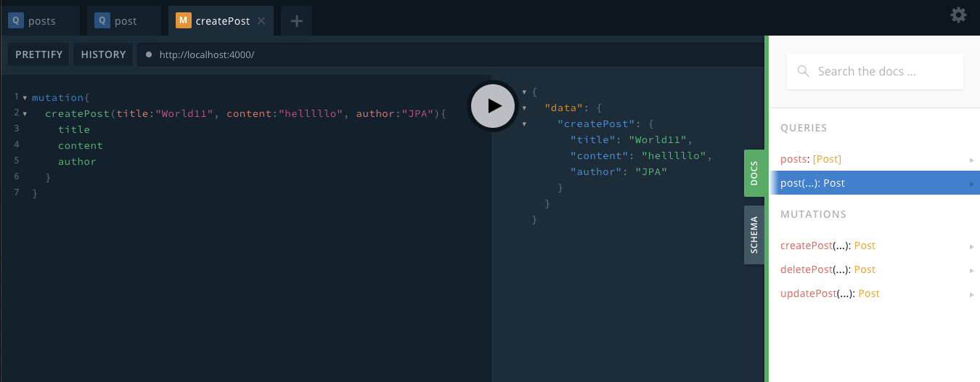
Task: Collapse the "data" object in response
Action: [x=525, y=108]
